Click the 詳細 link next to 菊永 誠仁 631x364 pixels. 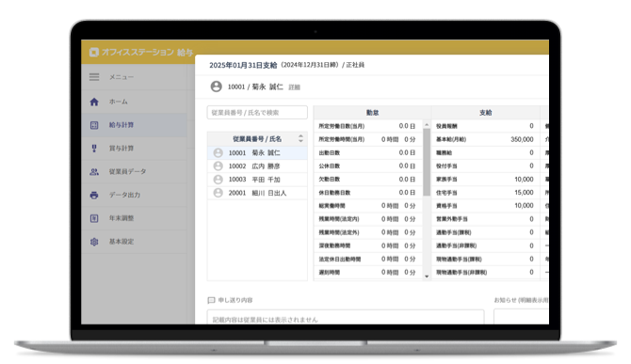point(294,87)
